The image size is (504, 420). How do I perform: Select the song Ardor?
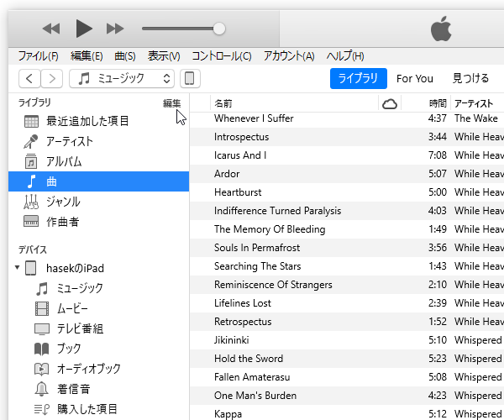pyautogui.click(x=227, y=174)
